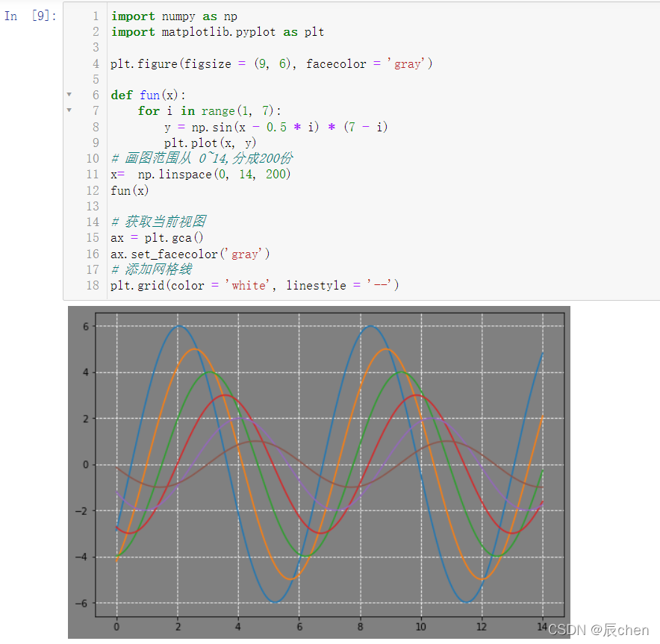This screenshot has width=660, height=644.
Task: Click the y-axis tick label −6
Action: (x=82, y=603)
